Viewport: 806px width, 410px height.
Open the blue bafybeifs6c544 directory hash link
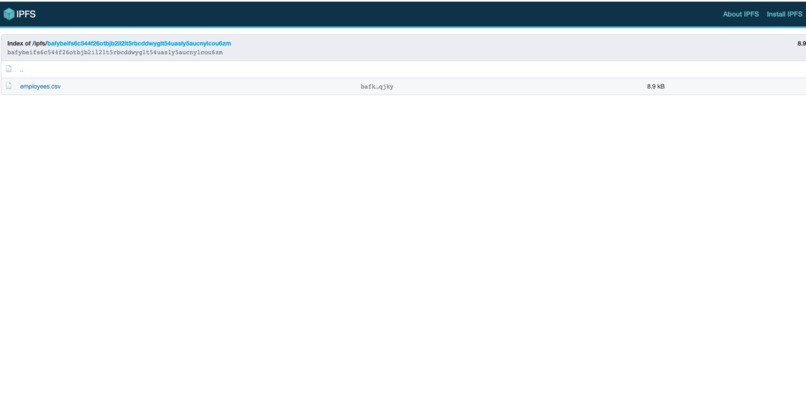139,44
